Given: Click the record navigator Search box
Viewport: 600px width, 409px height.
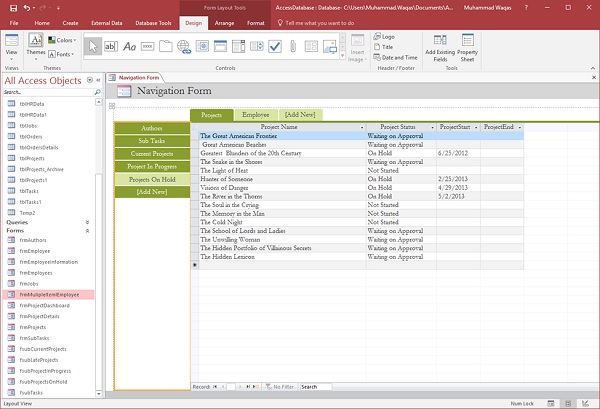Looking at the screenshot, I should 314,386.
